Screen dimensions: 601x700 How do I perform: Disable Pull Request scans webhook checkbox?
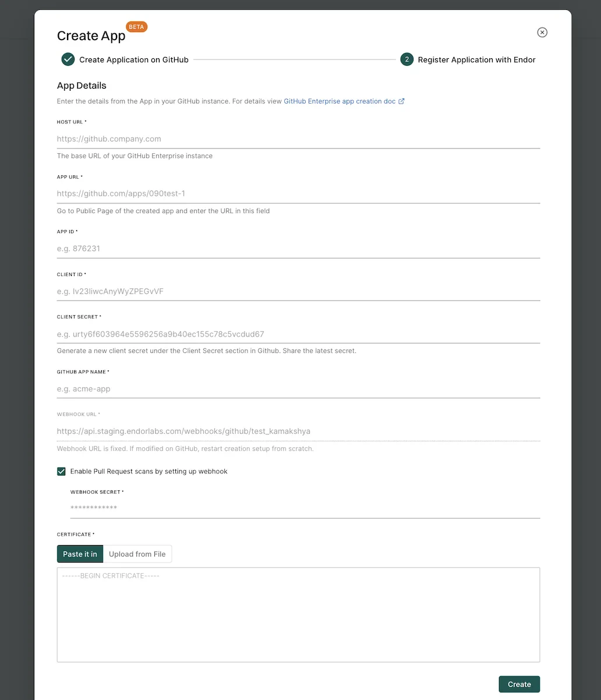click(x=61, y=471)
